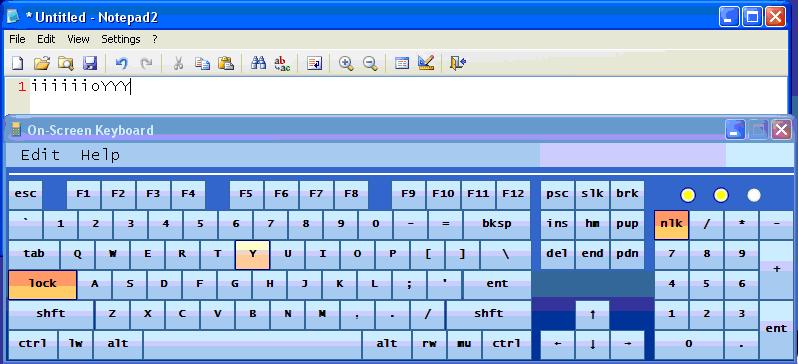Click the Copy icon in the toolbar
This screenshot has height=364, width=798.
(202, 63)
